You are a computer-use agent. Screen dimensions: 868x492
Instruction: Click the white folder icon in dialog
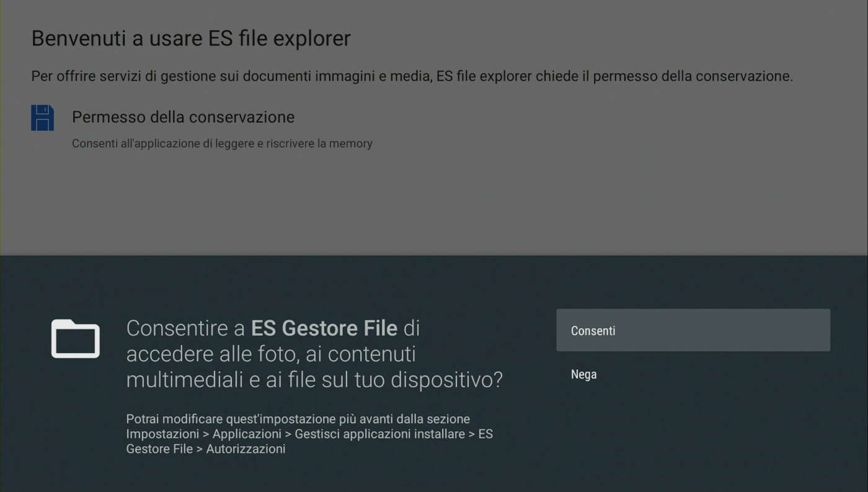click(x=75, y=339)
